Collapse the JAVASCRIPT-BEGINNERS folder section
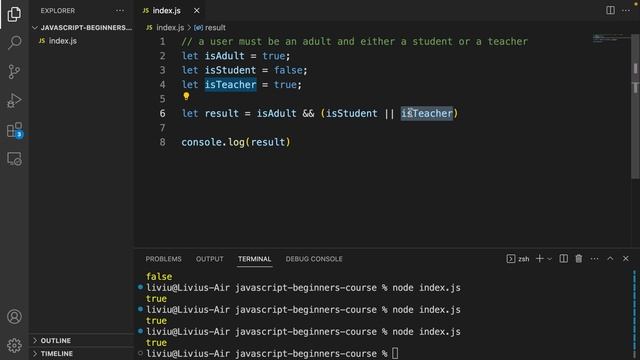The width and height of the screenshot is (640, 360). pos(82,28)
